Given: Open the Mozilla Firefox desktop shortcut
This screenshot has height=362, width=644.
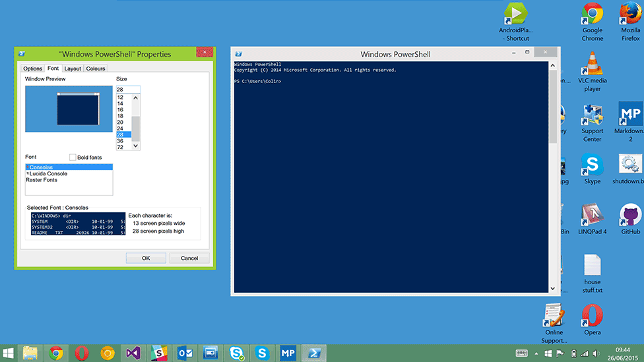Looking at the screenshot, I should pos(630,22).
